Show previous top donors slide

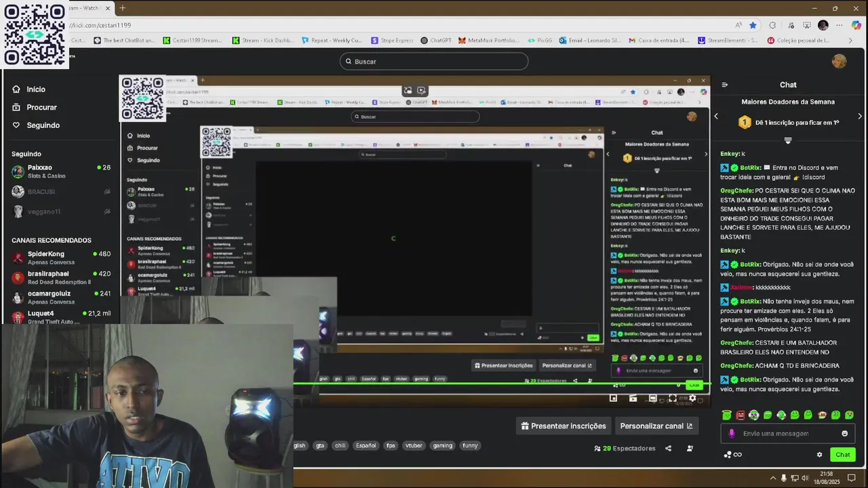point(716,116)
